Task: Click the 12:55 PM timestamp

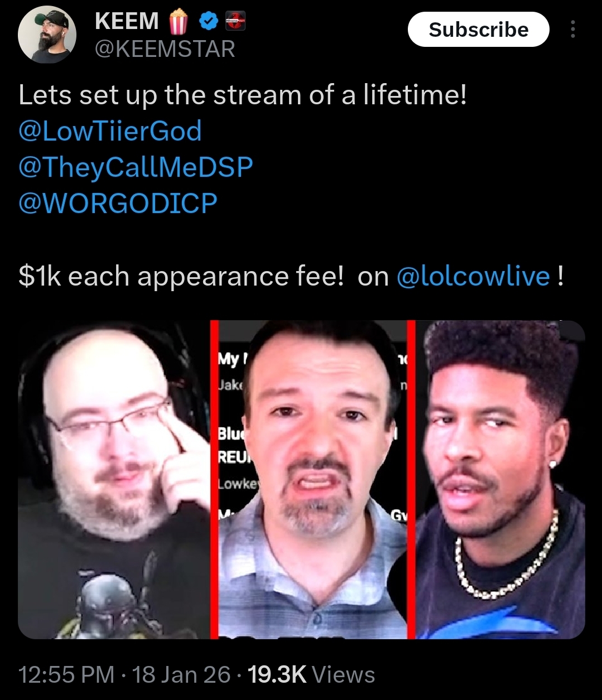Action: pyautogui.click(x=66, y=675)
